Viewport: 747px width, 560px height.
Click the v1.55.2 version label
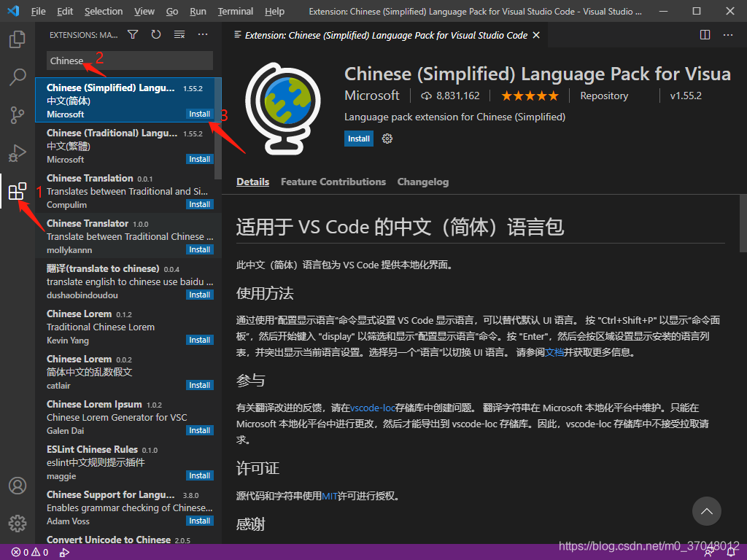[686, 96]
